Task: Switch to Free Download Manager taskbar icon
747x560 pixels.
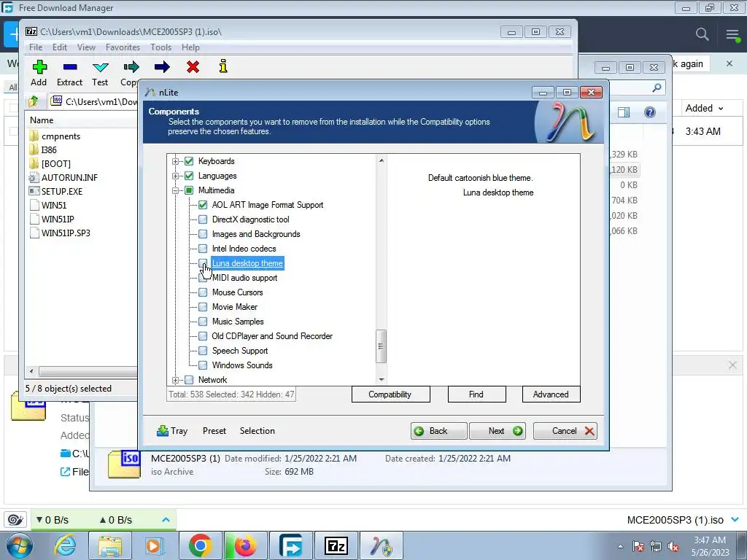Action: [291, 545]
